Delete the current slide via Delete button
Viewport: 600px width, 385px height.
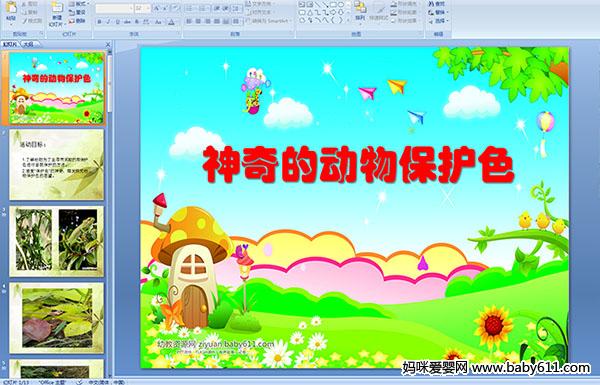78,21
